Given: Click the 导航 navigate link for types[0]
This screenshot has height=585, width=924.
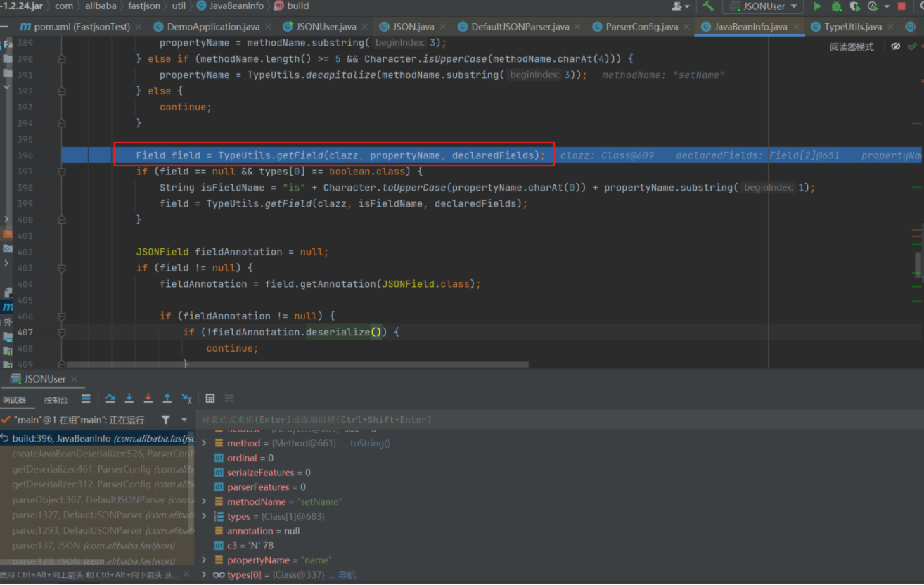Looking at the screenshot, I should (347, 574).
